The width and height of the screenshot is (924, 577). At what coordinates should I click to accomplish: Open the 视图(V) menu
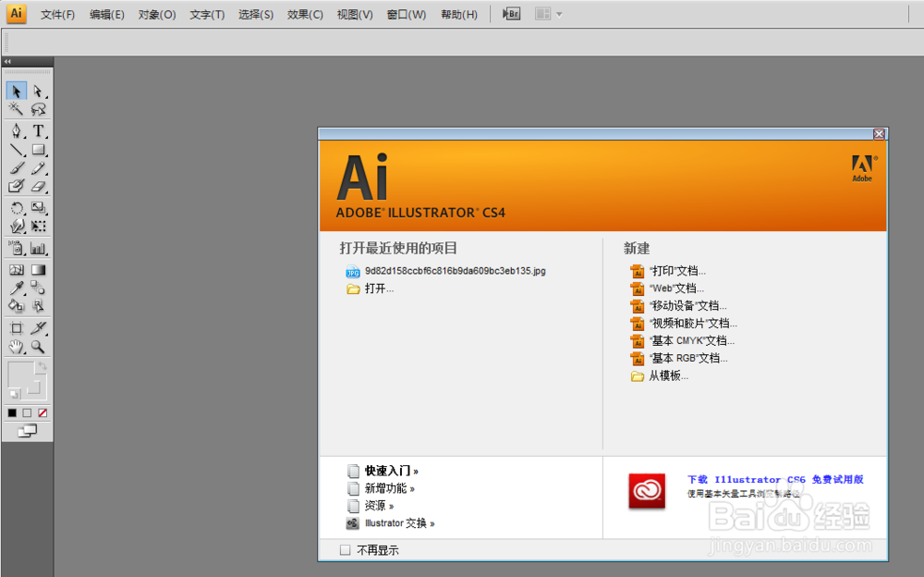pyautogui.click(x=355, y=14)
